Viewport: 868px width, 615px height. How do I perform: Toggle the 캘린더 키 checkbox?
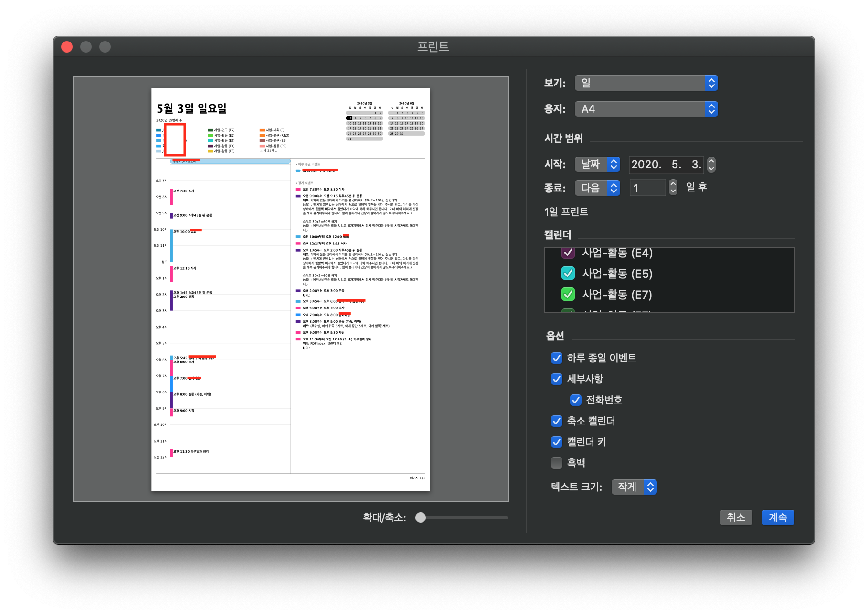click(557, 442)
